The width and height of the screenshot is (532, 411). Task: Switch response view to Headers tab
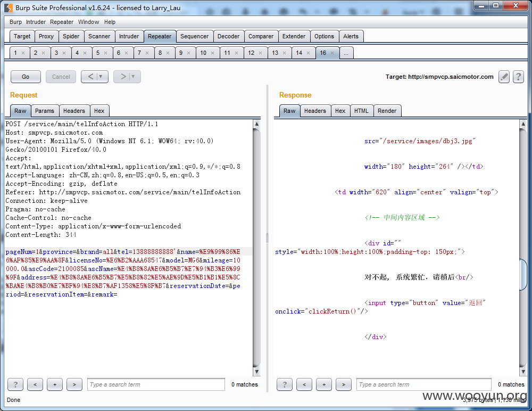click(315, 111)
